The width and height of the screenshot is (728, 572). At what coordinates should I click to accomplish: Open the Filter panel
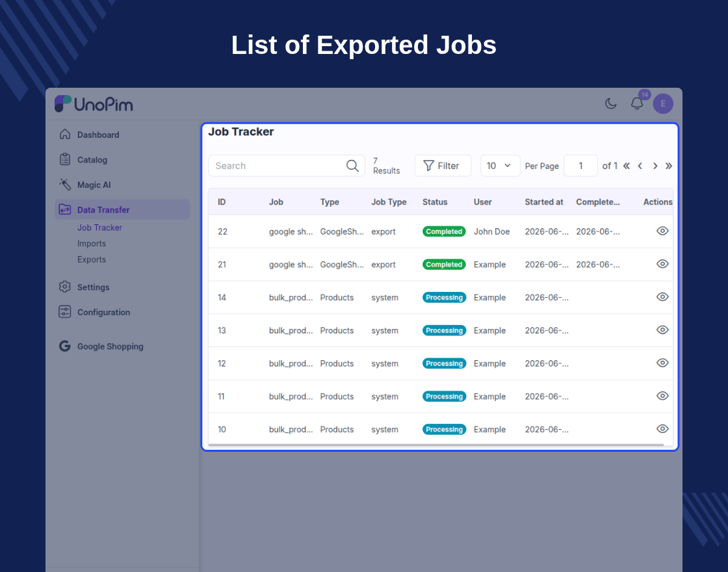tap(443, 166)
